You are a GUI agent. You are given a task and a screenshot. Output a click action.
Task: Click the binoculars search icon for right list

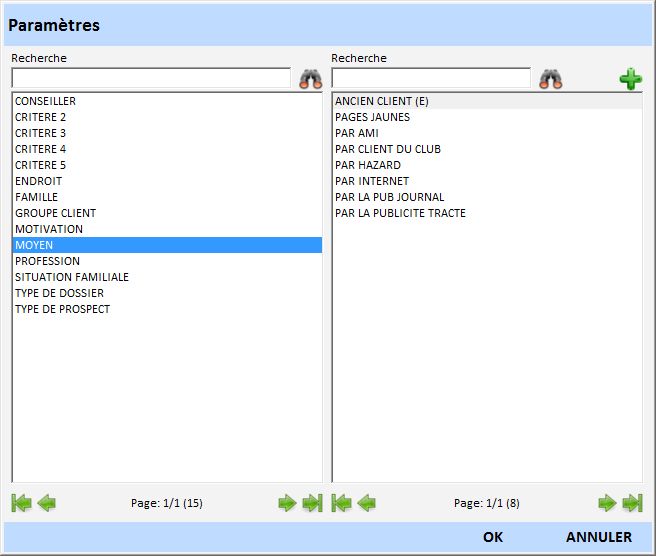[x=550, y=79]
